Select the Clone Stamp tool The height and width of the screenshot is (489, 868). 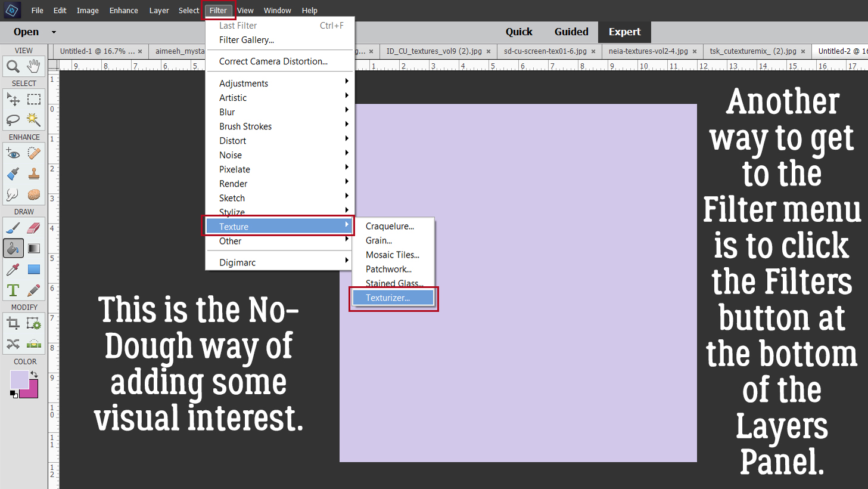point(34,174)
